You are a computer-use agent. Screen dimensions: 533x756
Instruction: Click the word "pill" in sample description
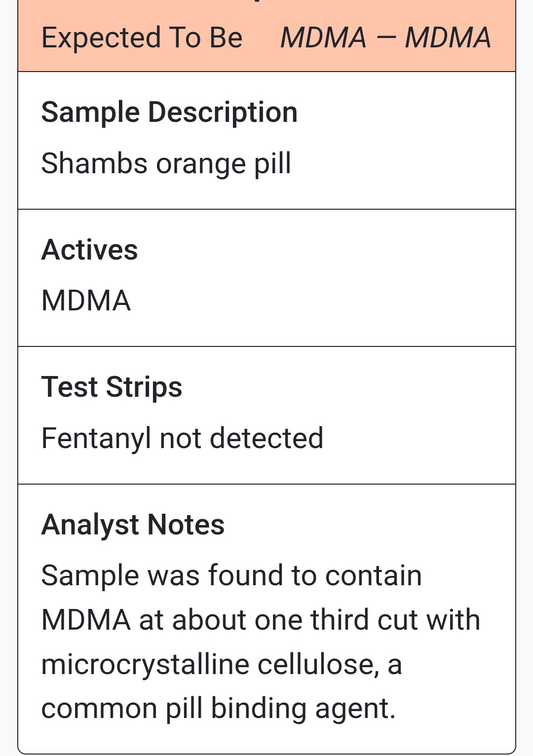(x=272, y=164)
